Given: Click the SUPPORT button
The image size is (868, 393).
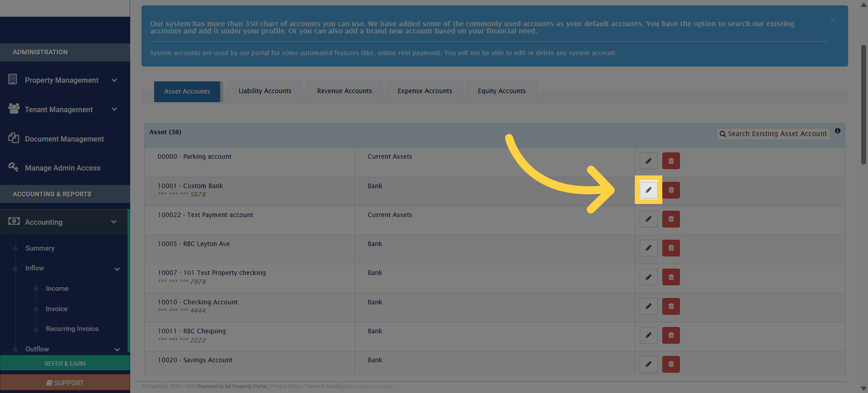Looking at the screenshot, I should [65, 383].
